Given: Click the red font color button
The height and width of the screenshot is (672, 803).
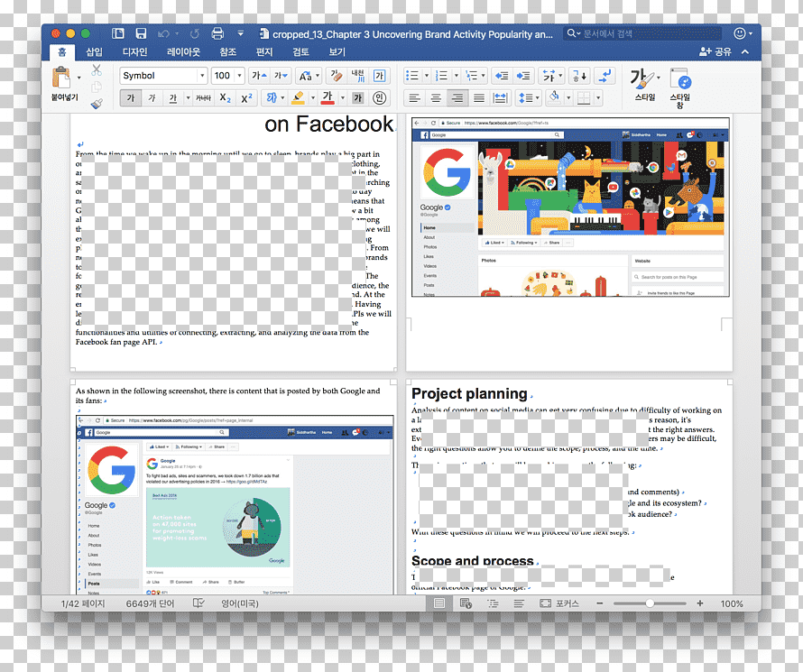Looking at the screenshot, I should tap(328, 97).
